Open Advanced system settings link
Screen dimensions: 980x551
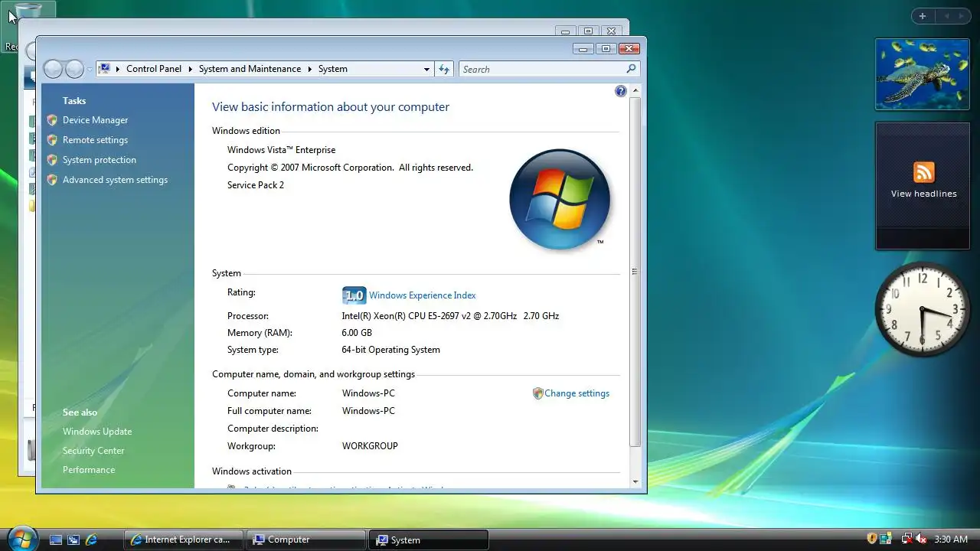[115, 180]
